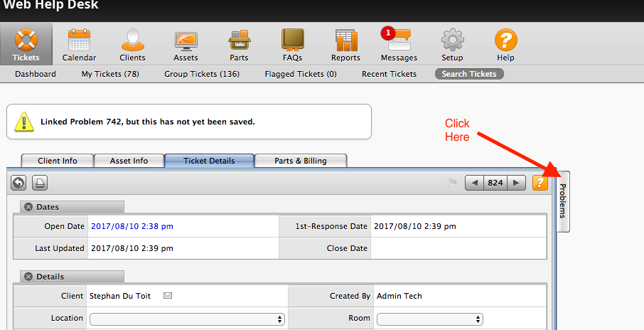644x330 pixels.
Task: Switch to the Parts & Billing tab
Action: pyautogui.click(x=301, y=161)
